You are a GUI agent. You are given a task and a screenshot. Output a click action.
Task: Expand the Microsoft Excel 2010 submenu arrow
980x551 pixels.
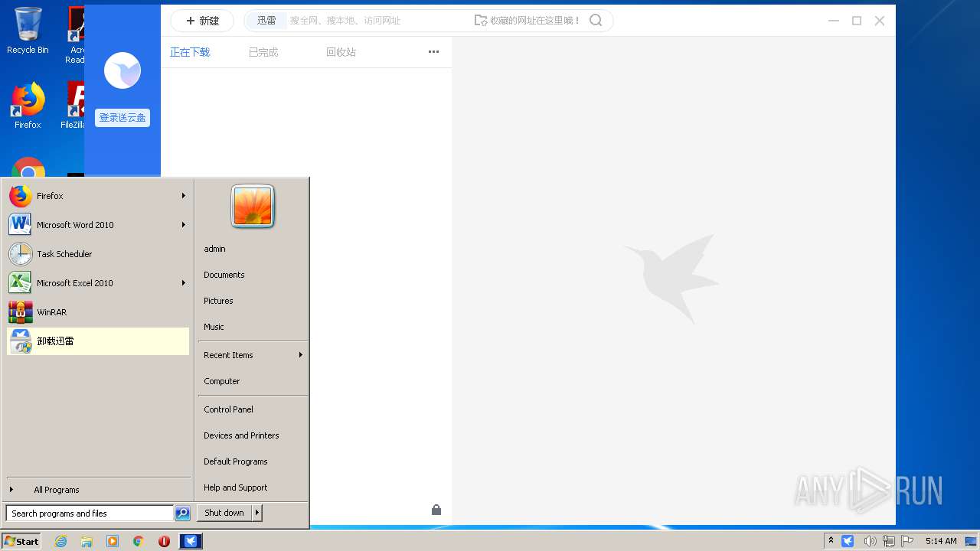pyautogui.click(x=184, y=283)
